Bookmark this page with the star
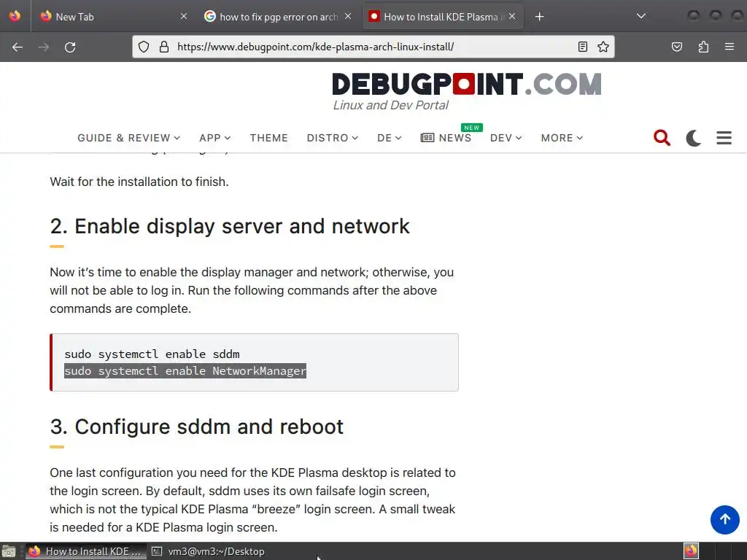 603,47
